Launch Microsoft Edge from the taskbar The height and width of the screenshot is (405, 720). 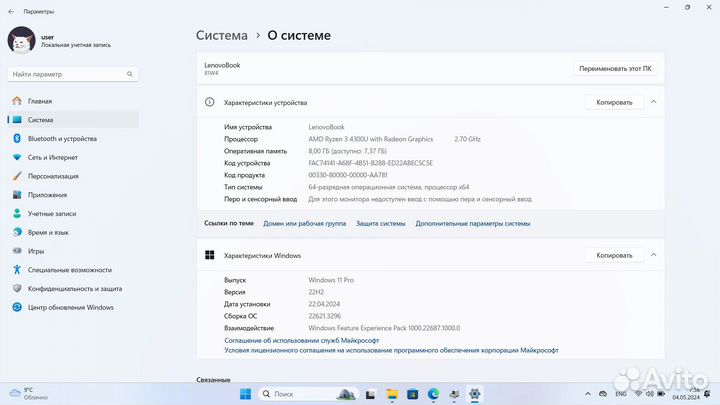point(433,394)
